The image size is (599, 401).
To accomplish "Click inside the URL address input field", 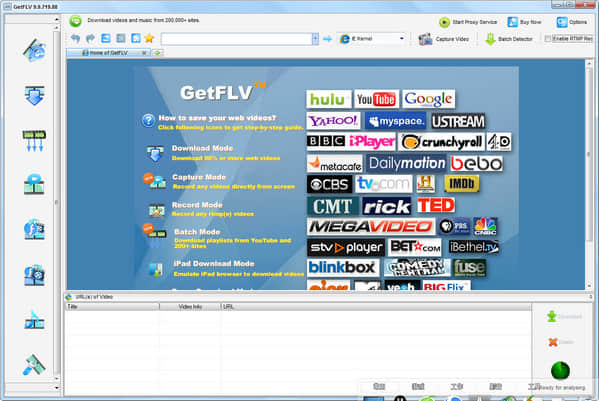I will coord(237,39).
